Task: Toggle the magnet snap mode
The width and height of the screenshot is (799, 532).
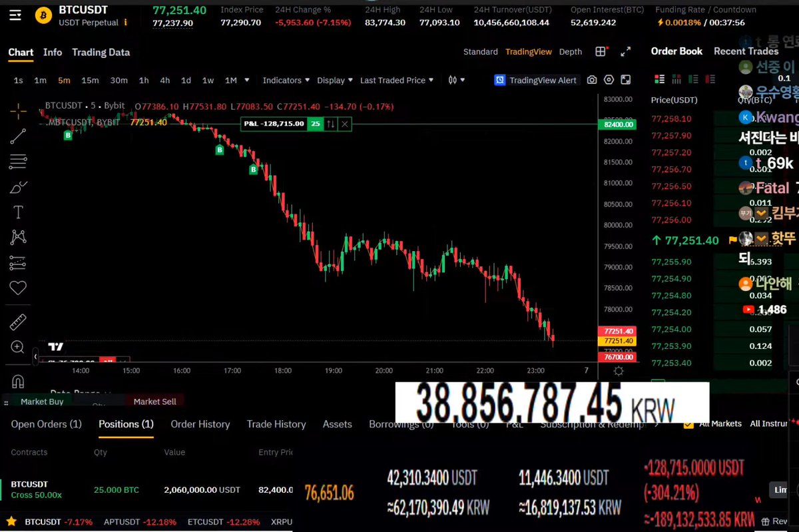Action: [18, 382]
